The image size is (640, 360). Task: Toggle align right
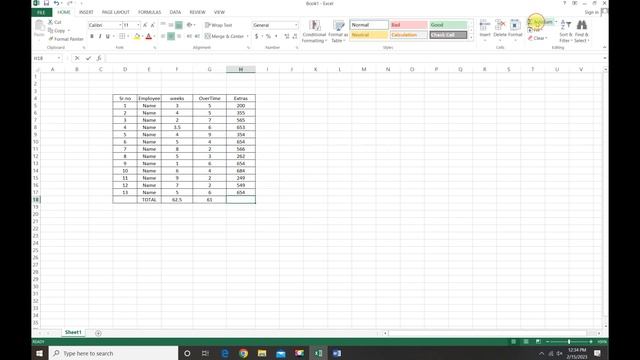179,36
